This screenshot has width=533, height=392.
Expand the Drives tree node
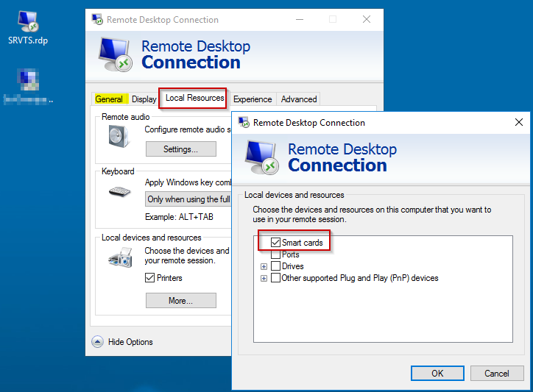click(x=264, y=266)
